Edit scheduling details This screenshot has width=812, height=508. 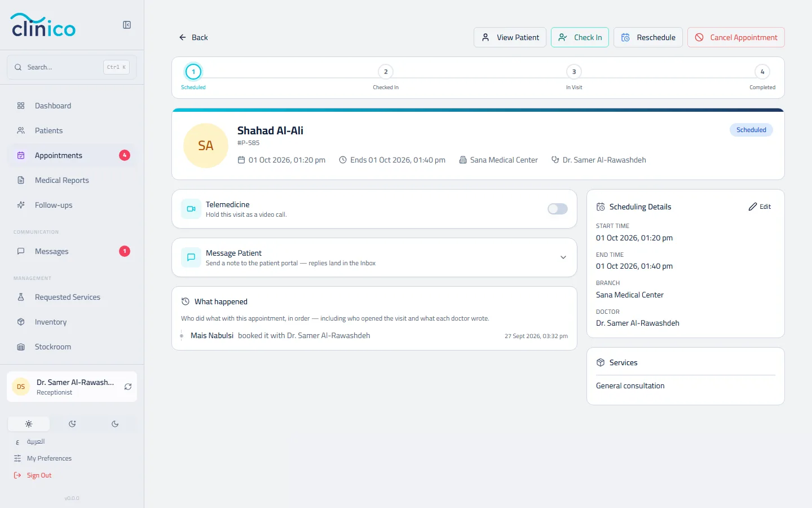coord(760,207)
